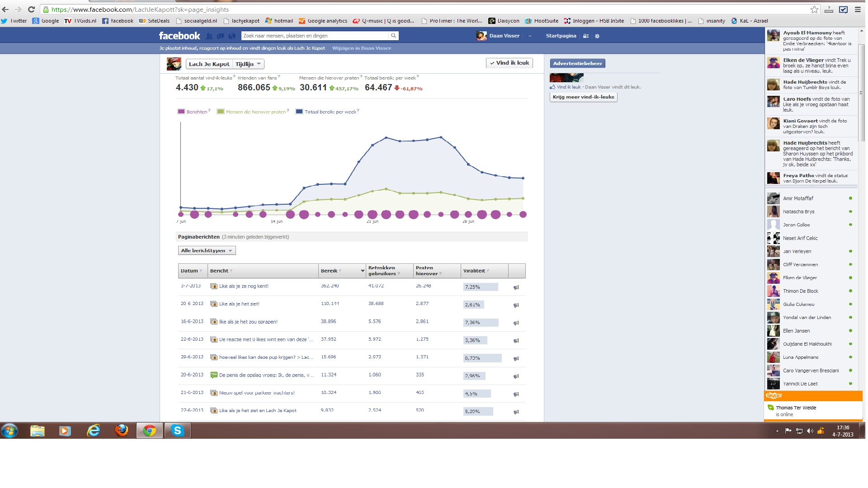Open 'Tijdlijn' dropdown next to page name

pos(248,64)
